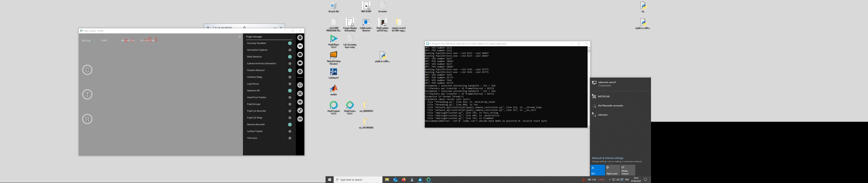Viewport: 868px width, 183px height.
Task: Select the Pupil Player desktop shortcut
Action: coord(334,41)
